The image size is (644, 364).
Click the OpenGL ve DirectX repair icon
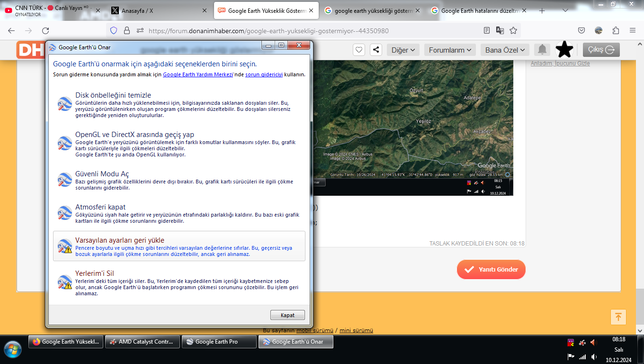click(64, 143)
